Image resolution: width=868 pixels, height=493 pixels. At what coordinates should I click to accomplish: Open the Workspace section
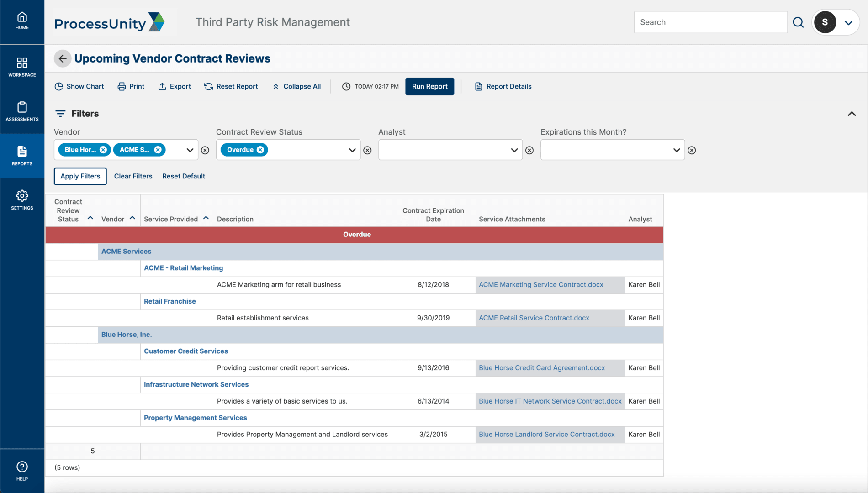22,67
